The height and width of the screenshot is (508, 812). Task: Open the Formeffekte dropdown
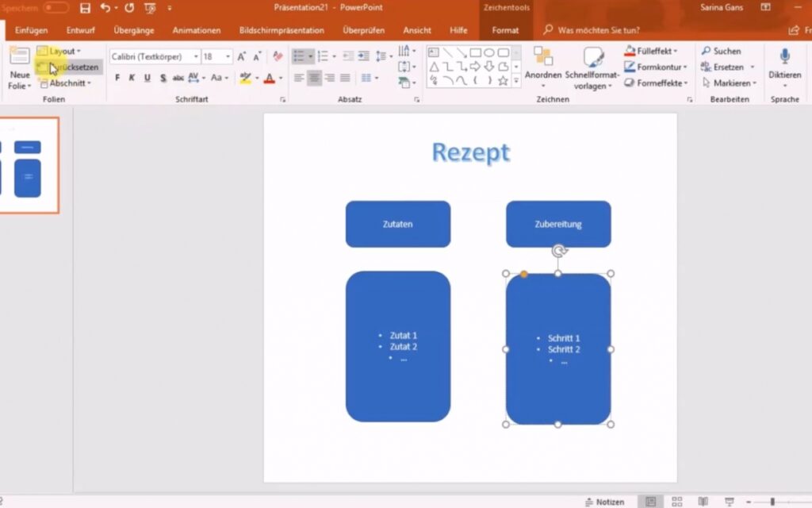pyautogui.click(x=656, y=83)
